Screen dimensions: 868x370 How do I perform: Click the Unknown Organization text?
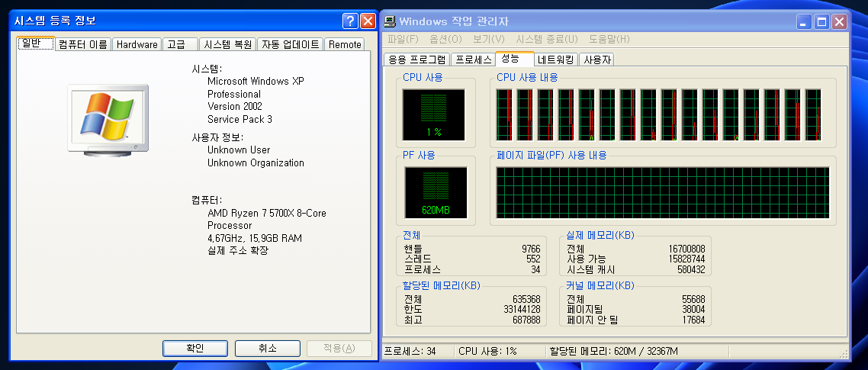[256, 162]
